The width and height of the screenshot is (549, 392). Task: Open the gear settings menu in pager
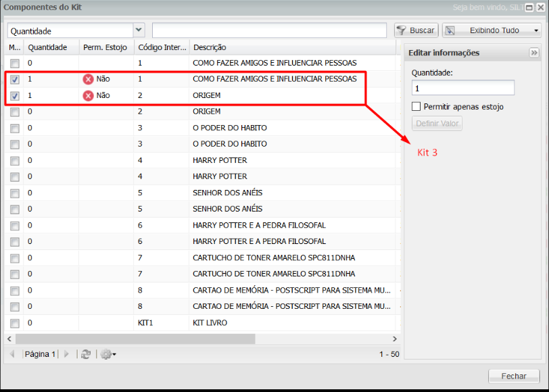point(108,354)
